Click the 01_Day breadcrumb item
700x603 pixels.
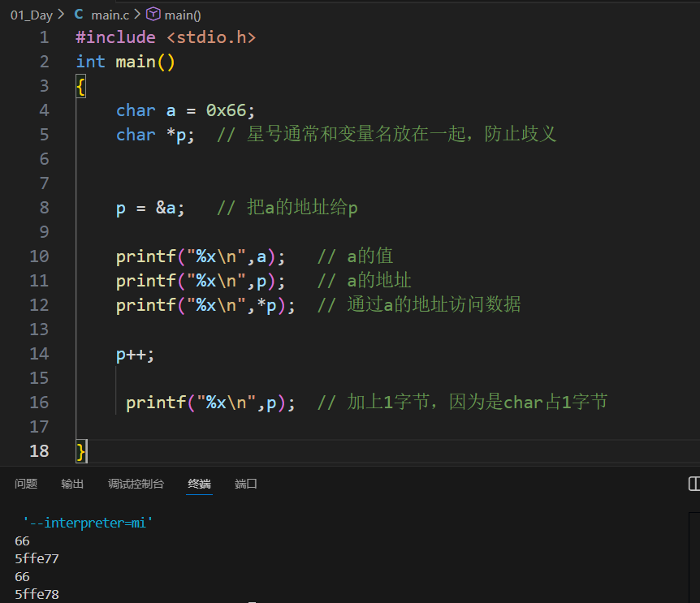click(32, 14)
